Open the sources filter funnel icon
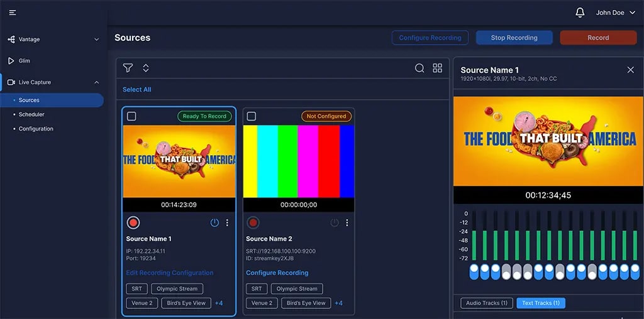644x319 pixels. click(x=128, y=68)
